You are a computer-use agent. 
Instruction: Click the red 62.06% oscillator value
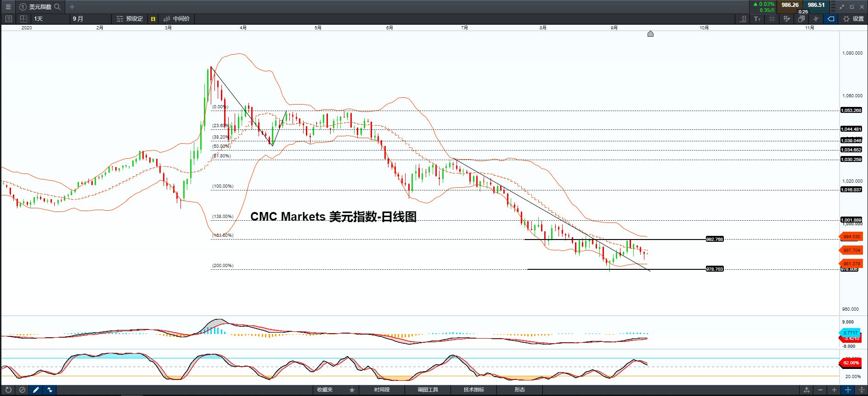coord(851,363)
